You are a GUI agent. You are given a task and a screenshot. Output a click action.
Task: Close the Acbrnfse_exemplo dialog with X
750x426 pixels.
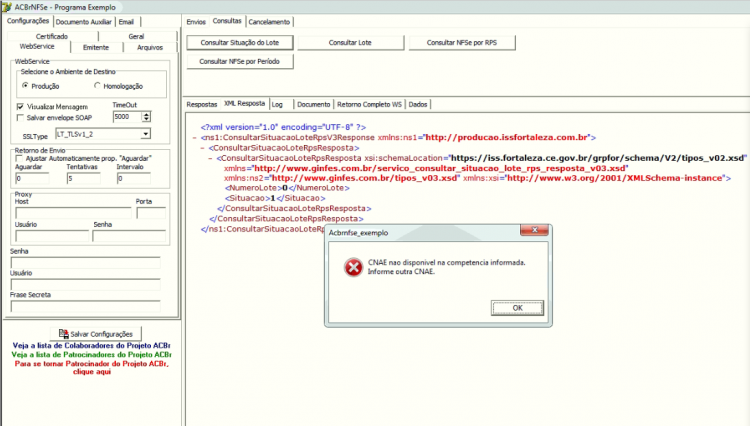(534, 230)
